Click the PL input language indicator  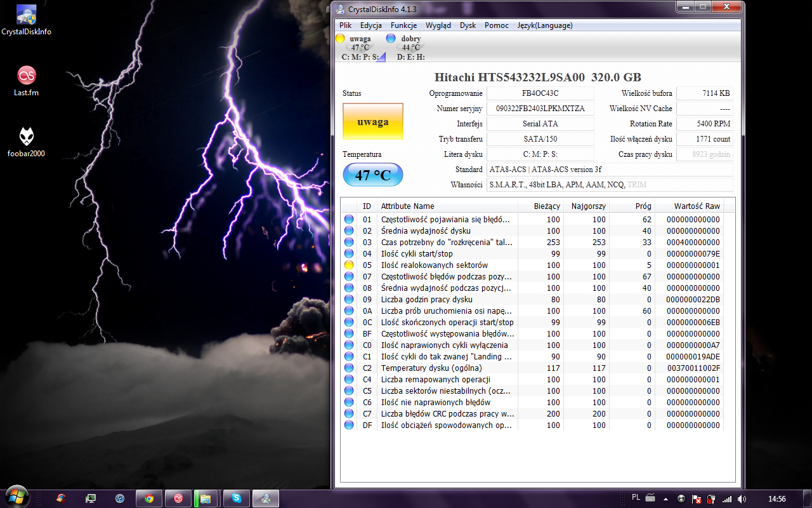tap(636, 497)
